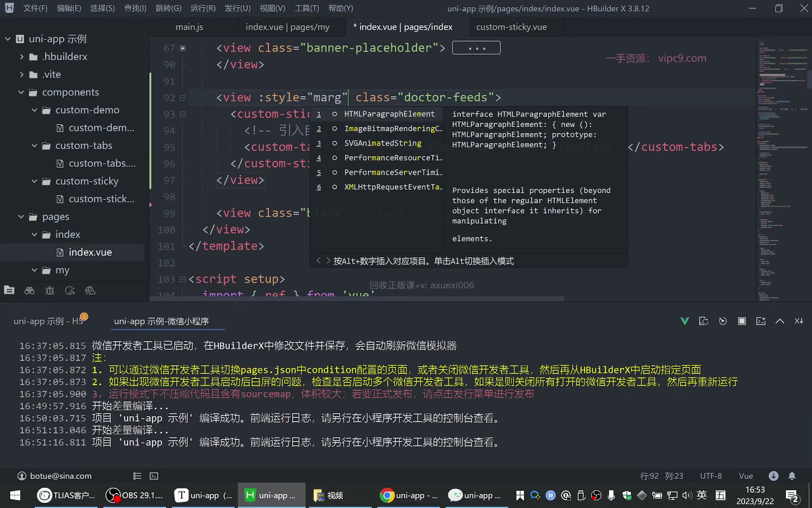This screenshot has width=812, height=508.
Task: Click the outline list icon in status bar
Action: [137, 476]
